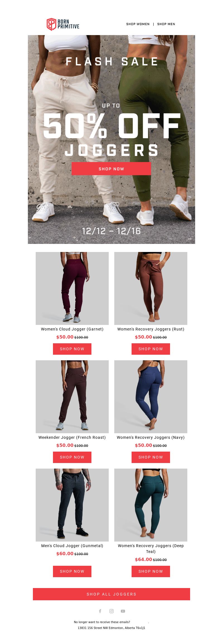Open the Garnet Cloud Jogger product image
223x644 pixels.
click(72, 288)
